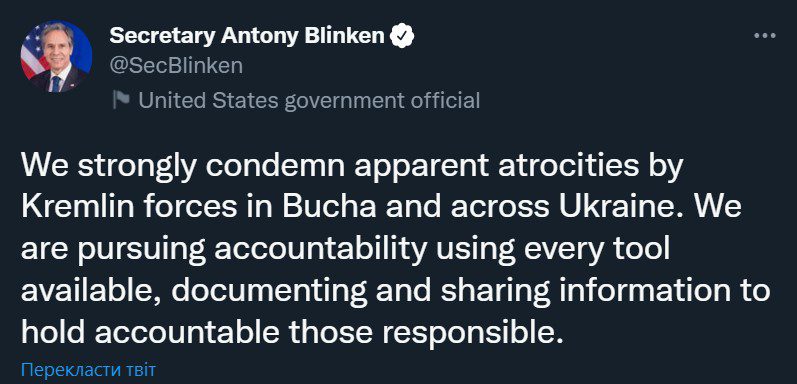
Task: Click the gray government flag icon
Action: [121, 100]
